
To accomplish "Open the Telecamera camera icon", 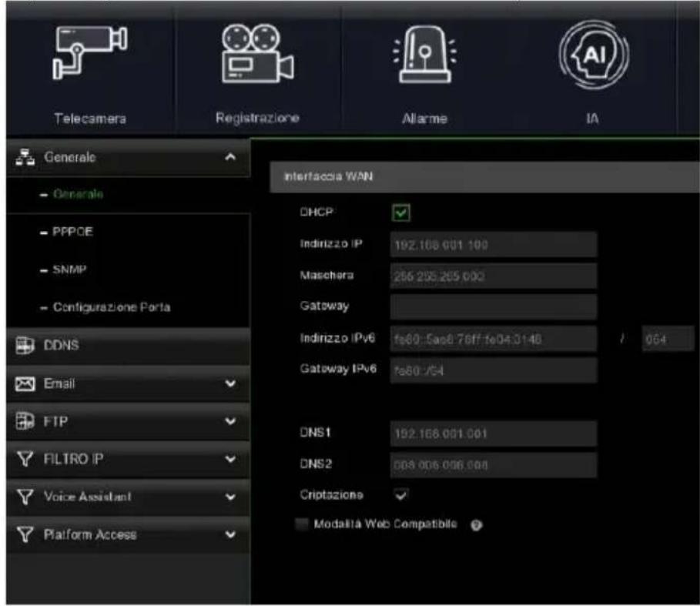I will pyautogui.click(x=90, y=52).
